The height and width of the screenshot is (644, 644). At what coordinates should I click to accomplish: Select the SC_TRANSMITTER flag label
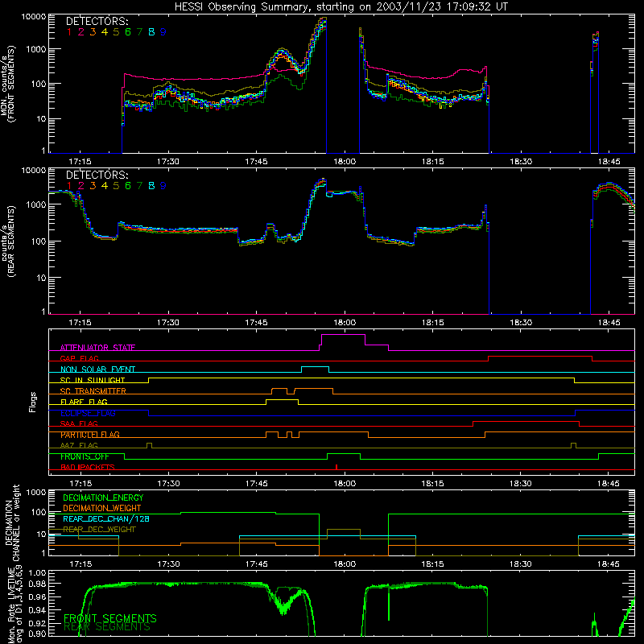tap(93, 390)
